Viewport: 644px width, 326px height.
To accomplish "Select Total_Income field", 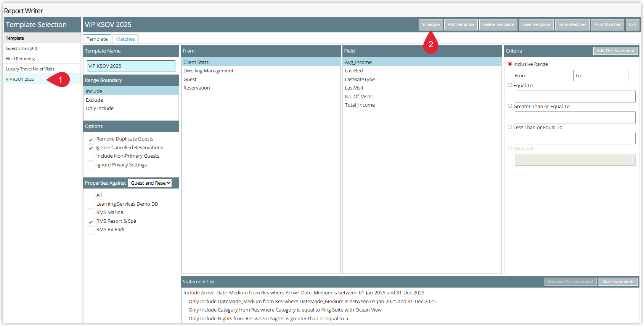I will pyautogui.click(x=422, y=105).
